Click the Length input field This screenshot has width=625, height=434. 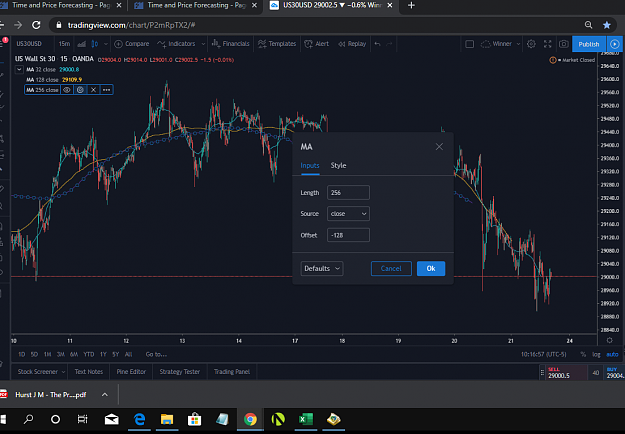pyautogui.click(x=348, y=192)
